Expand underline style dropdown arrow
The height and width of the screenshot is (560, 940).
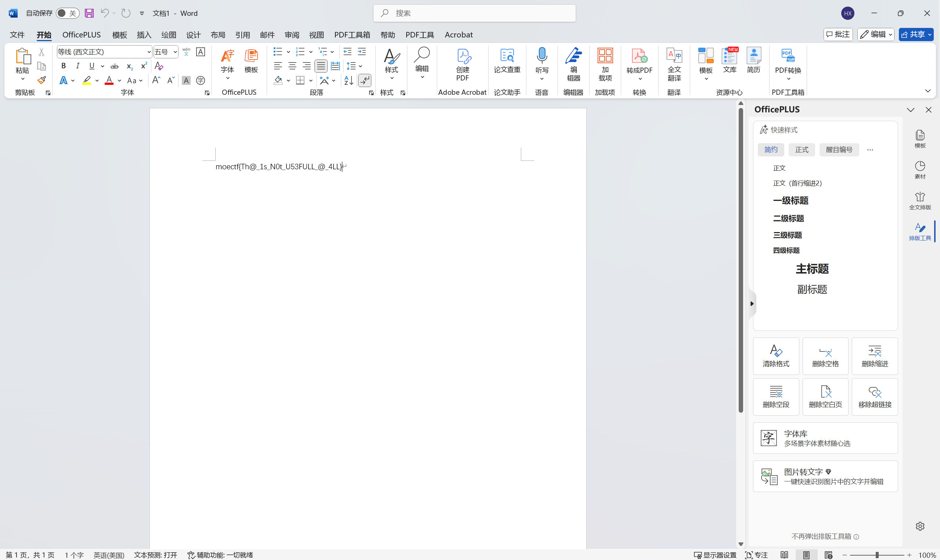(x=102, y=66)
